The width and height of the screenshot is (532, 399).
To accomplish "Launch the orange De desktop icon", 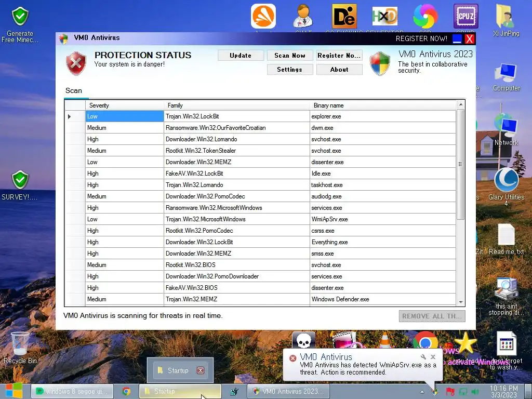I will [x=344, y=16].
